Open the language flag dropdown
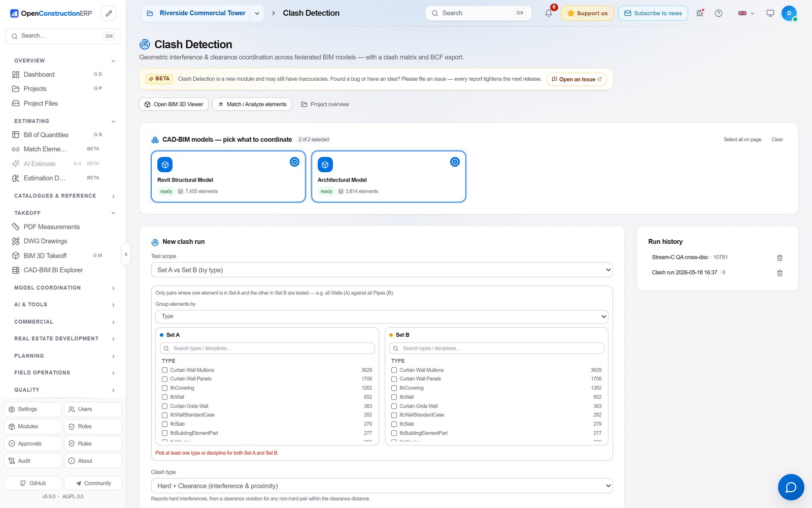 (x=746, y=13)
